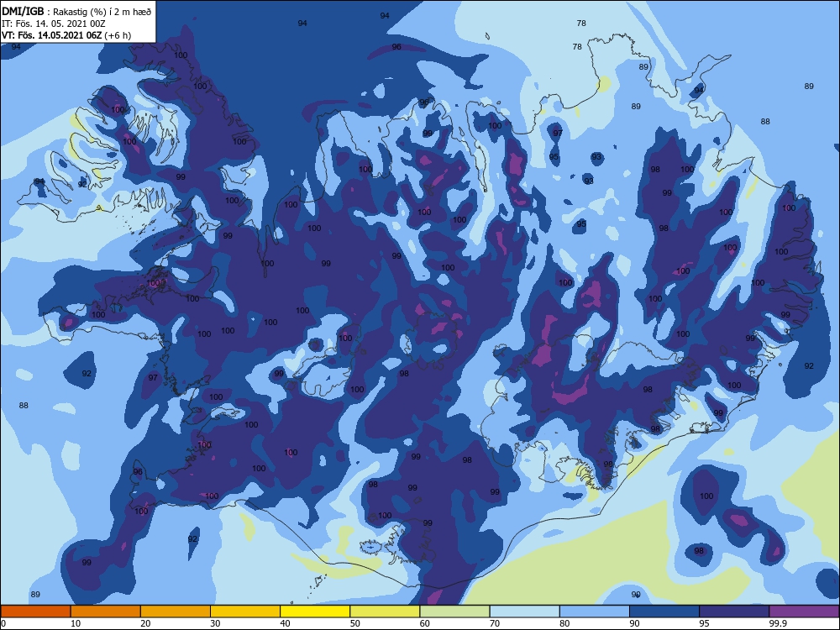Image resolution: width=840 pixels, height=630 pixels.
Task: Click the '40' tick label on the legend
Action: click(x=285, y=623)
